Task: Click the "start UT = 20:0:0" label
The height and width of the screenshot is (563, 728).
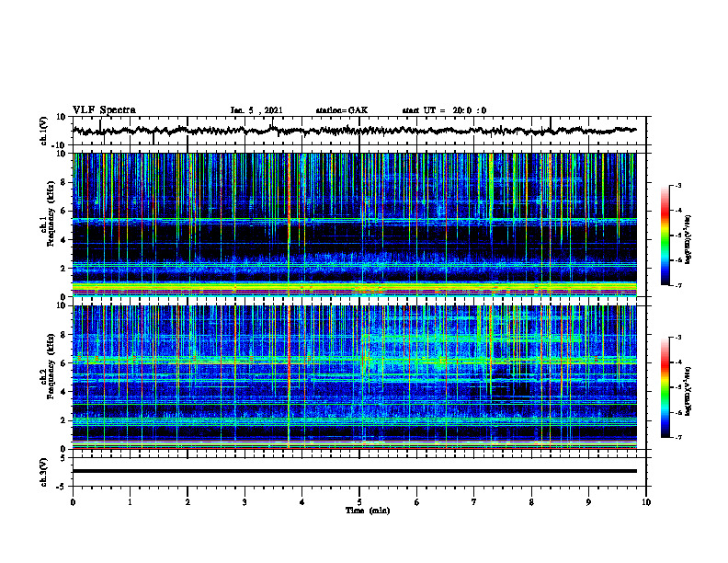Action: click(x=444, y=110)
